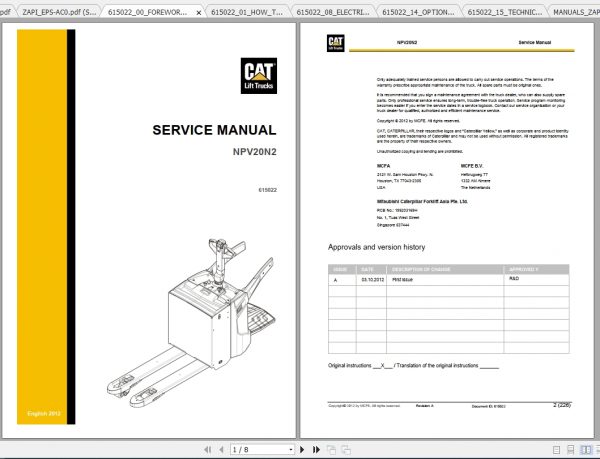Click the 615022 document number on cover
The width and height of the screenshot is (600, 459).
pyautogui.click(x=267, y=190)
